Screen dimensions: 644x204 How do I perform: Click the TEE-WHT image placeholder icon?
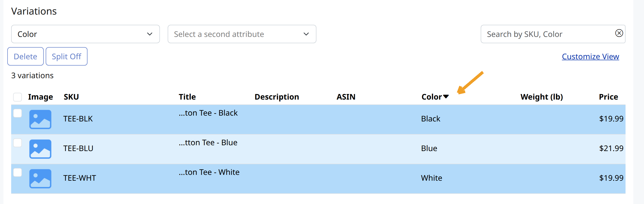40,179
